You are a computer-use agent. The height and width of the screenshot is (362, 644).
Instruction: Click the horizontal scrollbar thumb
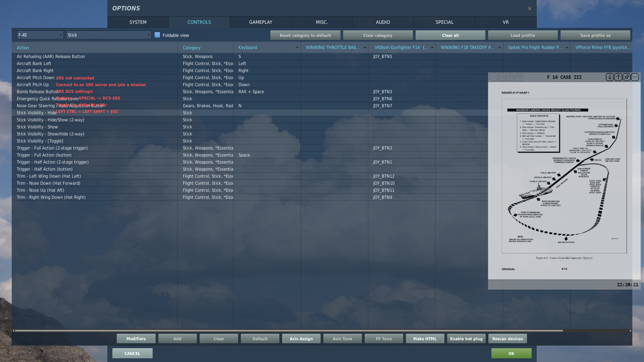coord(288,330)
